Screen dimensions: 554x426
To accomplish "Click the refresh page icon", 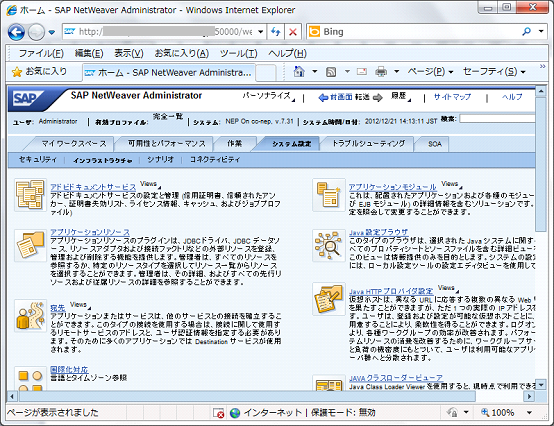I will (275, 32).
